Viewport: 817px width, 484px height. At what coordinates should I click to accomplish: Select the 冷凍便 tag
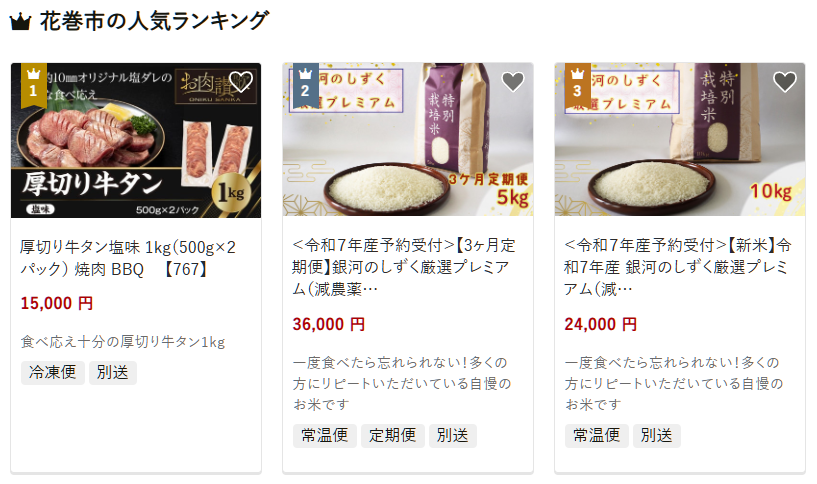(x=53, y=373)
